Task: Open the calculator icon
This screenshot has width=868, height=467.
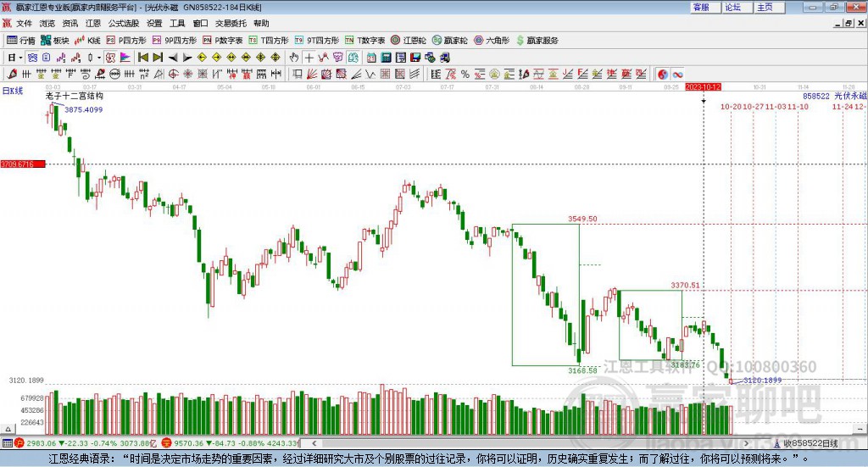Action: pos(387,58)
